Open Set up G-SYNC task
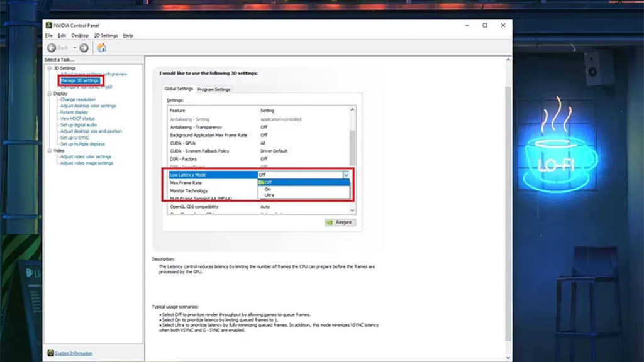Image resolution: width=644 pixels, height=362 pixels. point(74,138)
